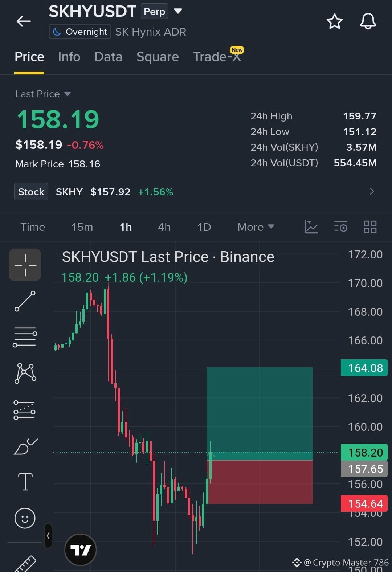Screen dimensions: 392x572
Task: Select the horizontal lines Fibonacci tool
Action: pos(25,337)
